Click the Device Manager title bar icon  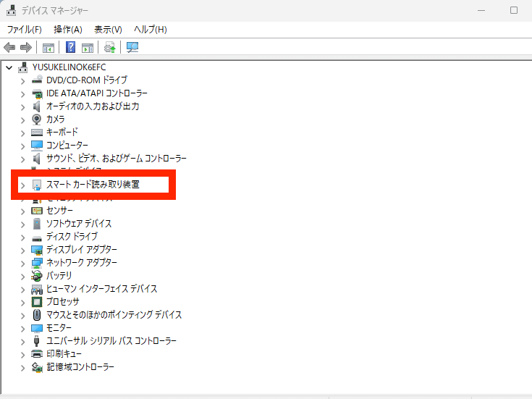click(11, 11)
